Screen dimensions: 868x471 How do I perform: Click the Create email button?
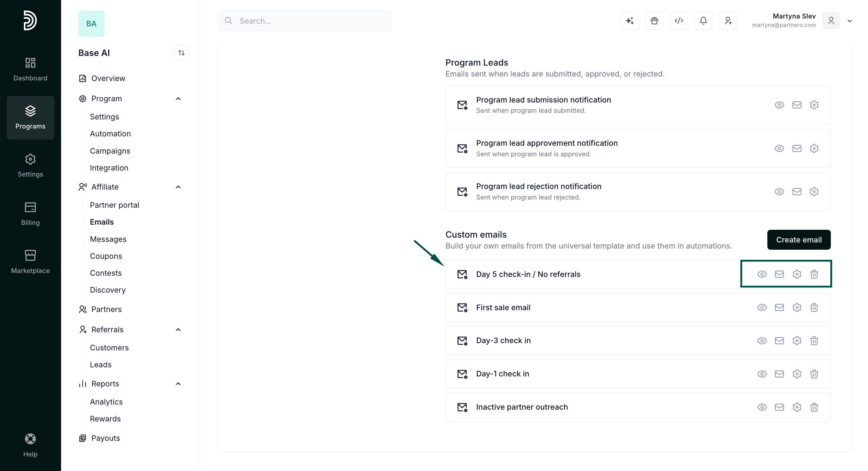point(798,240)
